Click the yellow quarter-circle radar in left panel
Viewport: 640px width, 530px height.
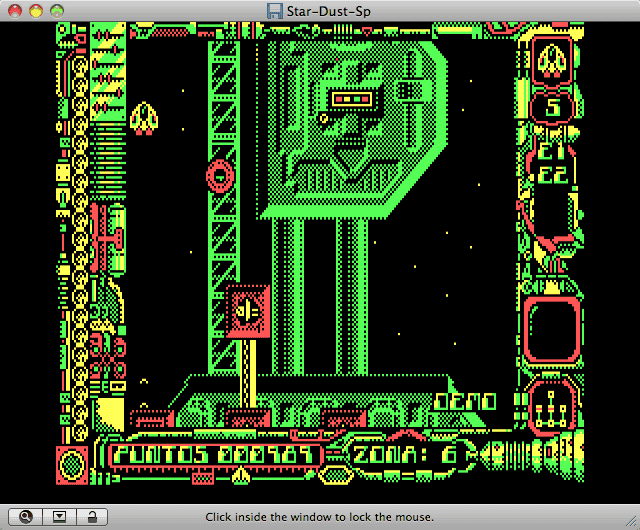[x=110, y=413]
